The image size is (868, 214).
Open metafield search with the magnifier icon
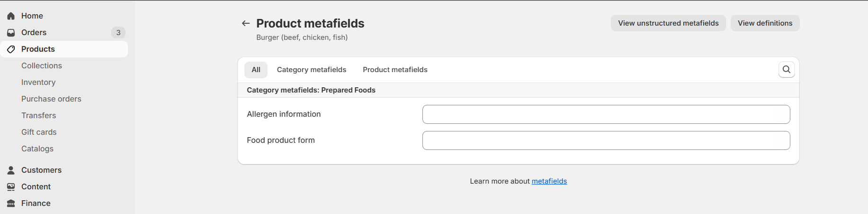point(787,70)
